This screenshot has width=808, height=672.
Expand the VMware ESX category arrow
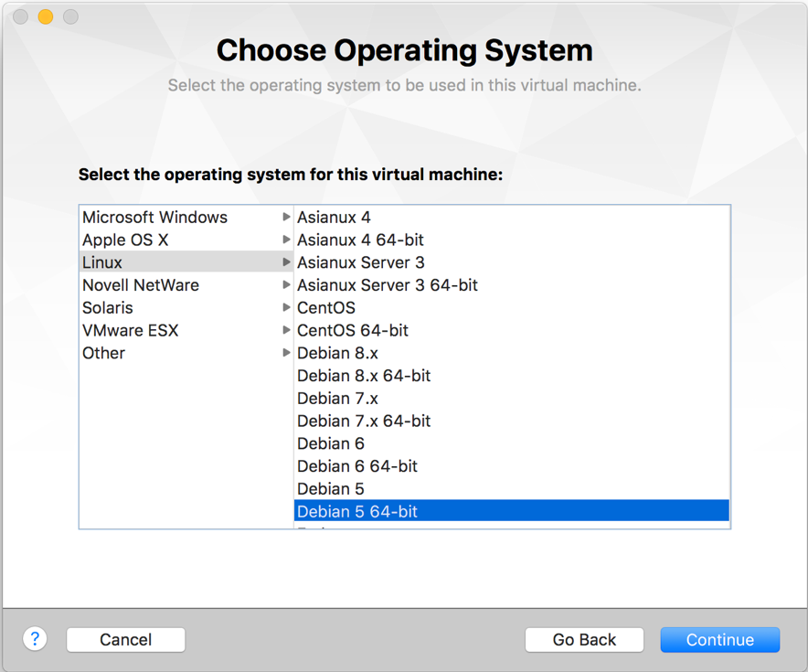tap(286, 330)
